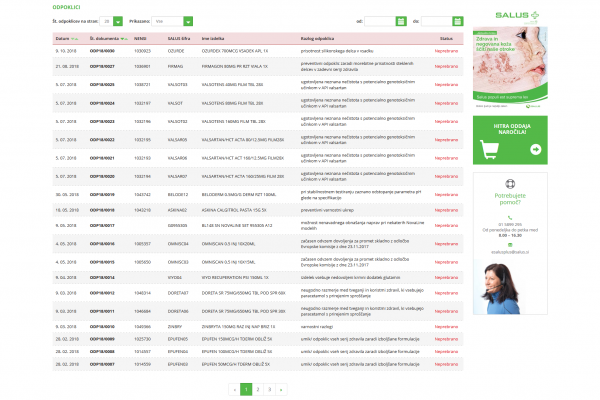Open document ODP18/0021
600x400 pixels.
pyautogui.click(x=102, y=158)
